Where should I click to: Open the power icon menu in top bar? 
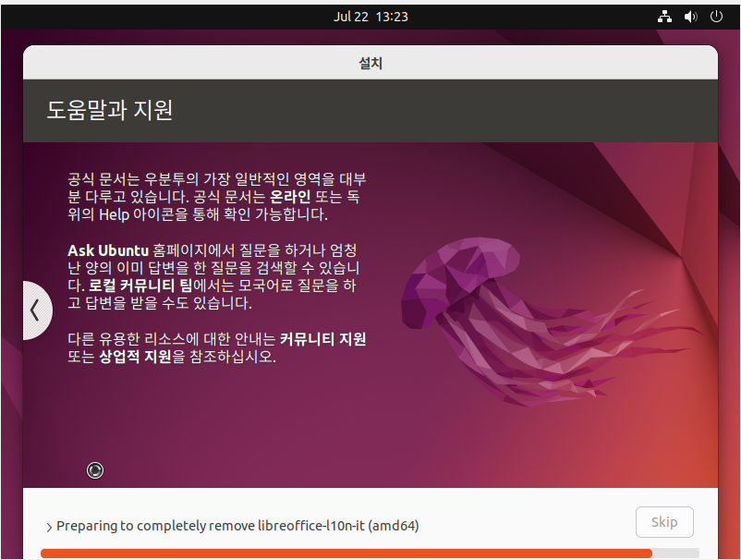716,17
